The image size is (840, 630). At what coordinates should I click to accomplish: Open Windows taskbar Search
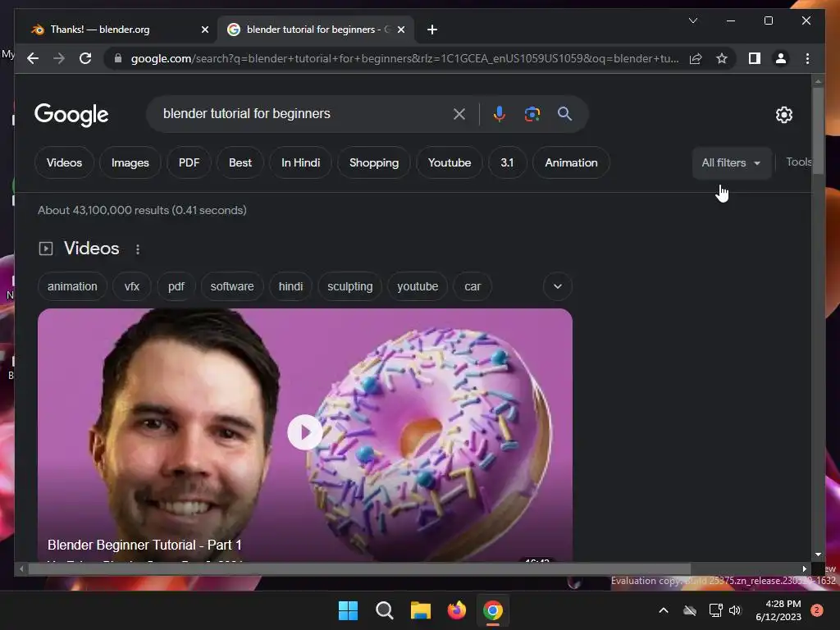click(x=384, y=610)
